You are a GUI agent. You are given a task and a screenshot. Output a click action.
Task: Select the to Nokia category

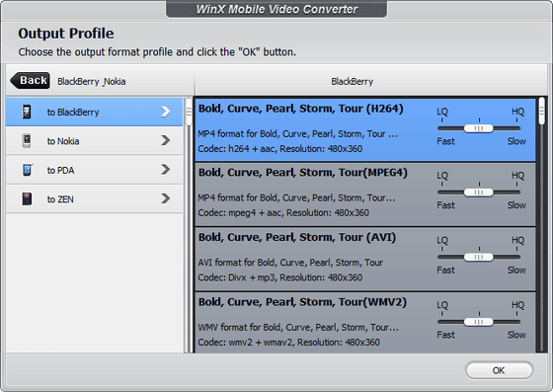click(x=94, y=141)
